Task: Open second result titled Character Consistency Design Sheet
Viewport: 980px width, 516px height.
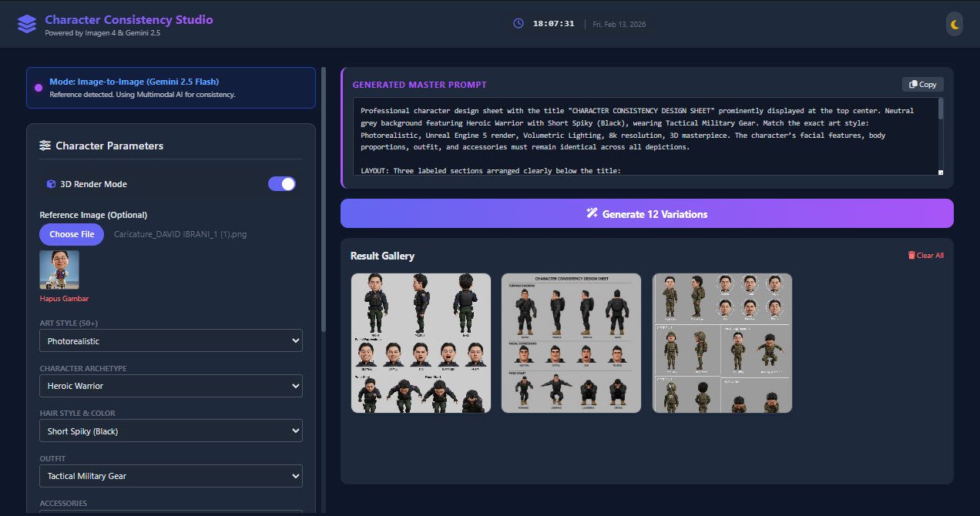Action: (x=571, y=343)
